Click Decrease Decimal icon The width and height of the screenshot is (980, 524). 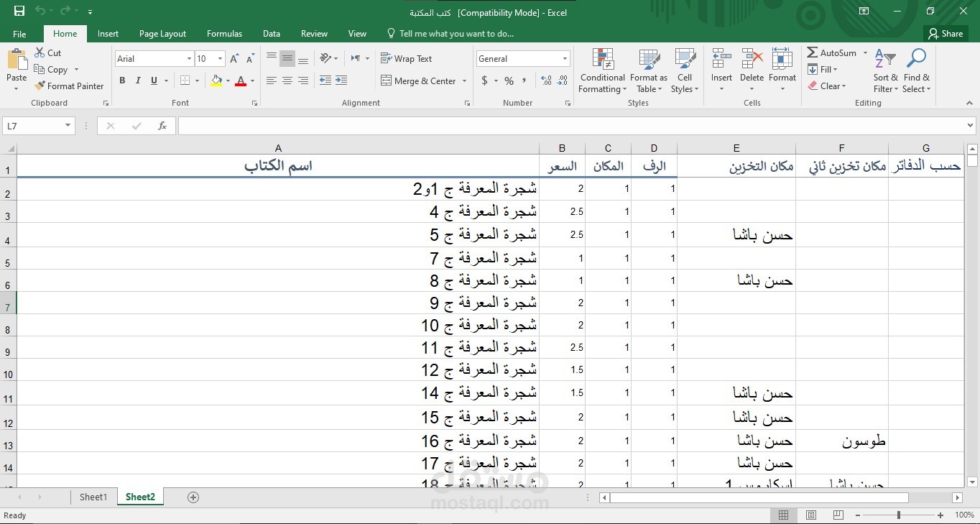tap(563, 81)
